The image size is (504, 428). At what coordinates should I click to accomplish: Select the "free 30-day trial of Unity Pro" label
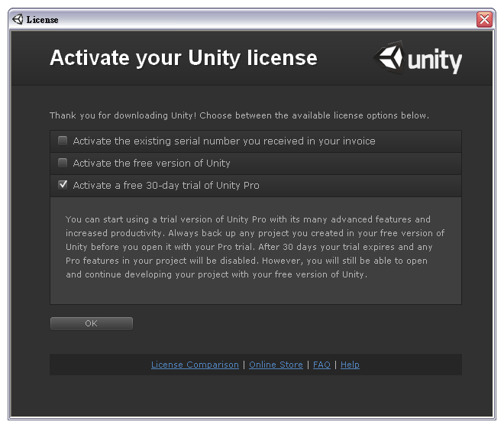coord(191,186)
